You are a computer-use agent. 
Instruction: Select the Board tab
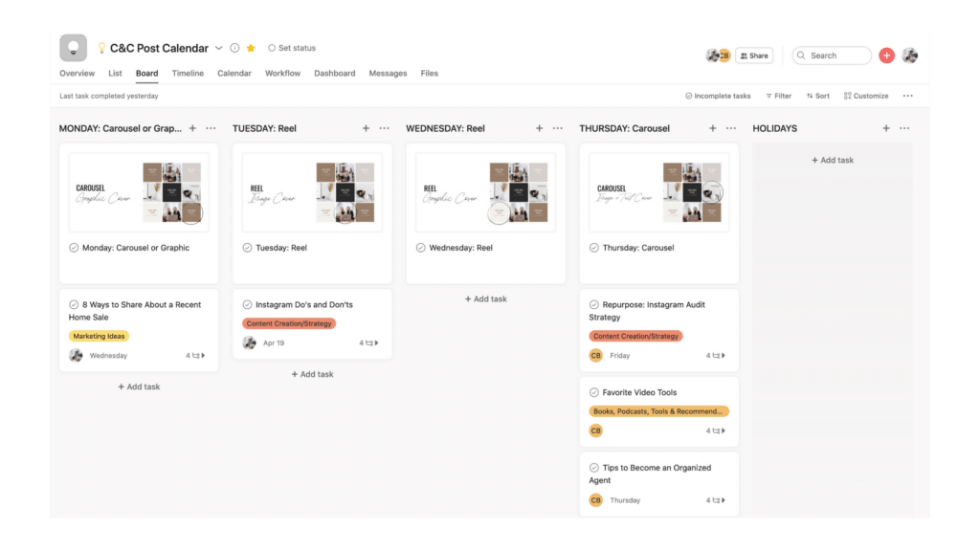pos(146,73)
